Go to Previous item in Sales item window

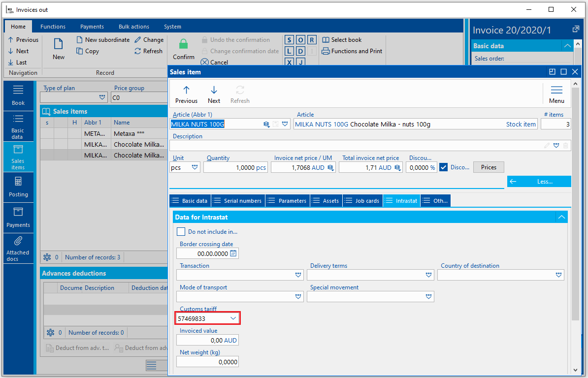[x=186, y=94]
